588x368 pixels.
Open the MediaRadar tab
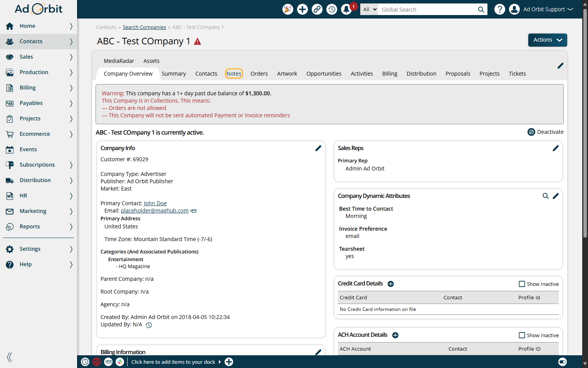coord(119,61)
